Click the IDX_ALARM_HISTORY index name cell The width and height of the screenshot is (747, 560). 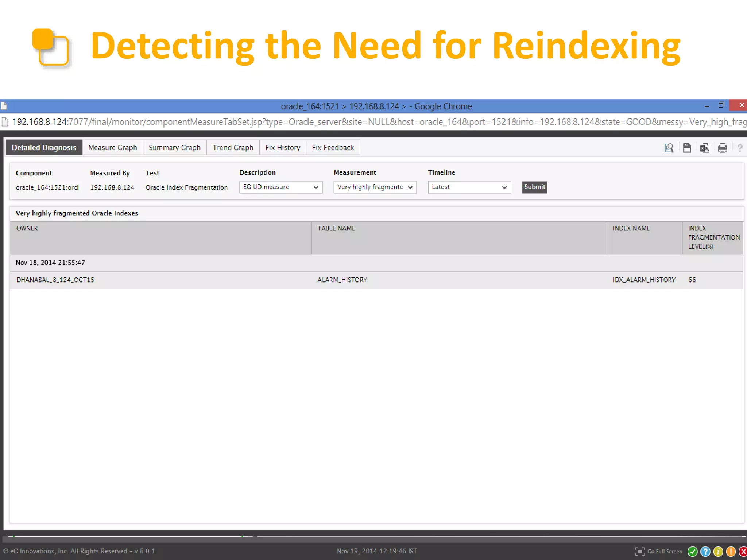tap(644, 280)
